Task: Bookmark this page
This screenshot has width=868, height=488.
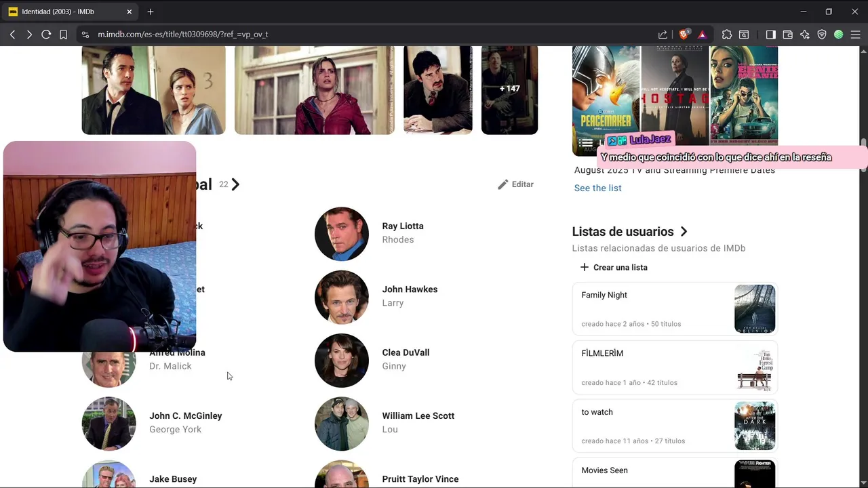Action: click(63, 35)
